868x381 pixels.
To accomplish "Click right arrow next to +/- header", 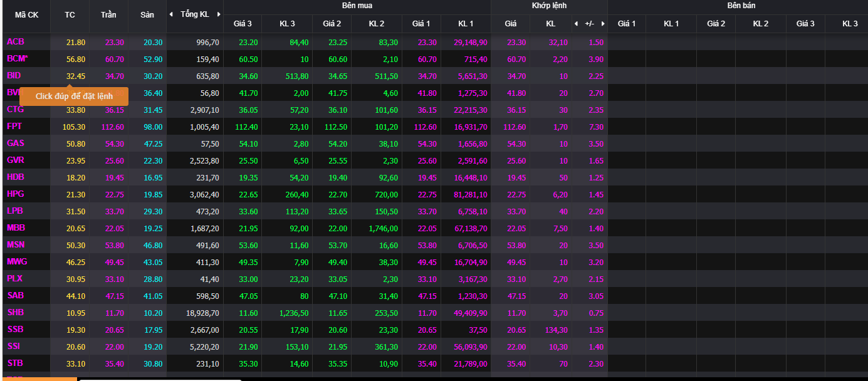I will [x=603, y=24].
